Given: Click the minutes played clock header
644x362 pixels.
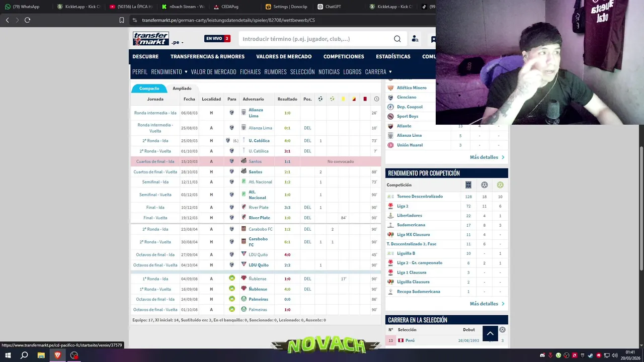Looking at the screenshot, I should tap(376, 99).
